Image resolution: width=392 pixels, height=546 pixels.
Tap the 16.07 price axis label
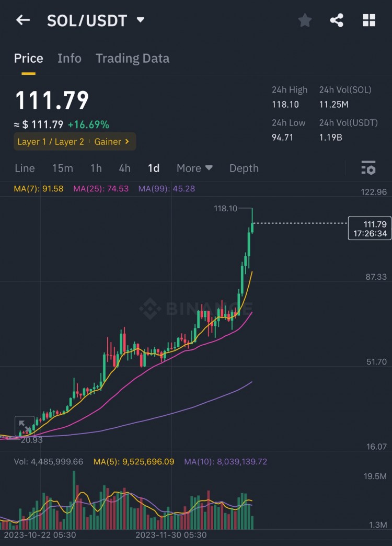coord(376,447)
